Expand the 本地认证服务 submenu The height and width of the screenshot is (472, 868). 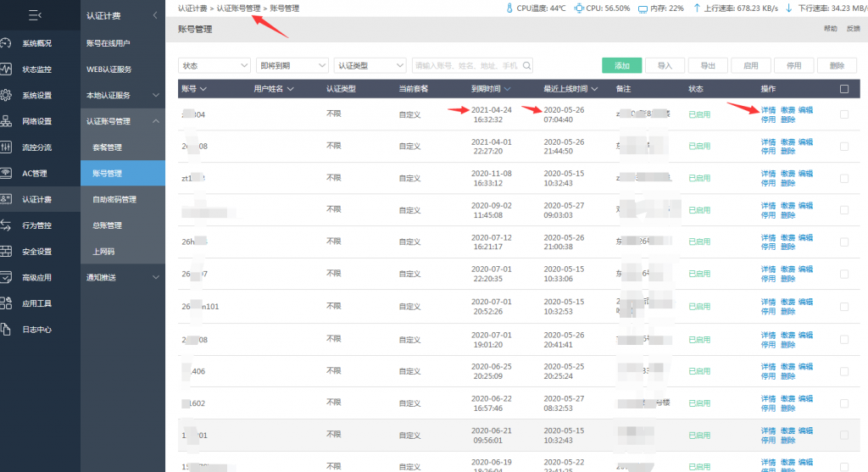pyautogui.click(x=156, y=95)
